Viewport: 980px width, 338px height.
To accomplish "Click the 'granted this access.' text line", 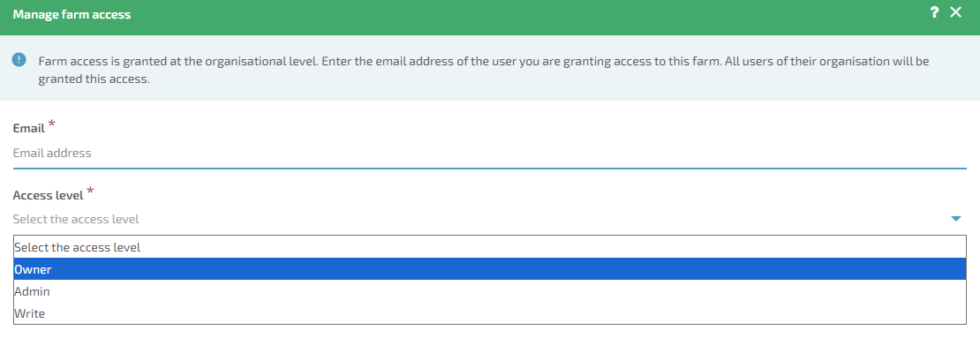I will 94,80.
